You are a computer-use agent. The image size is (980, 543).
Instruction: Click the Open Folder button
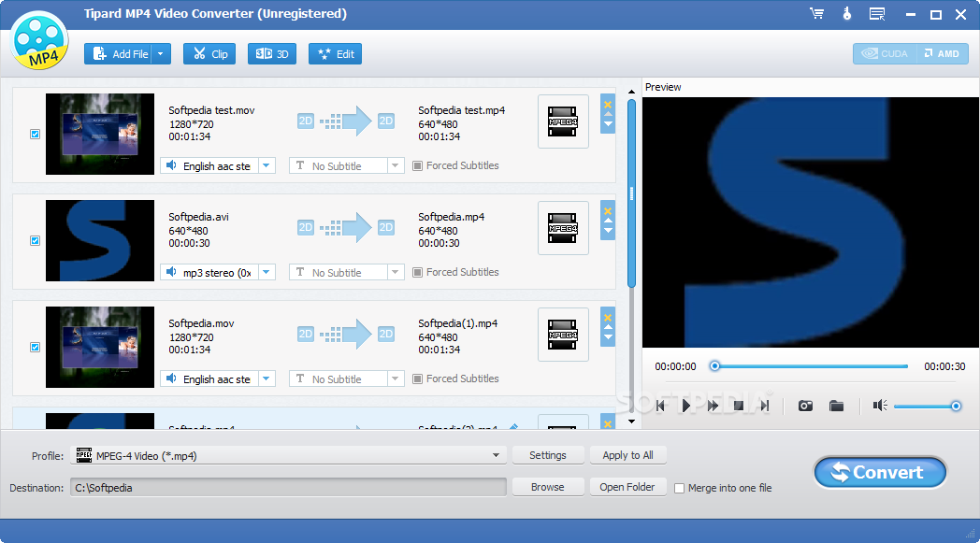pyautogui.click(x=628, y=487)
